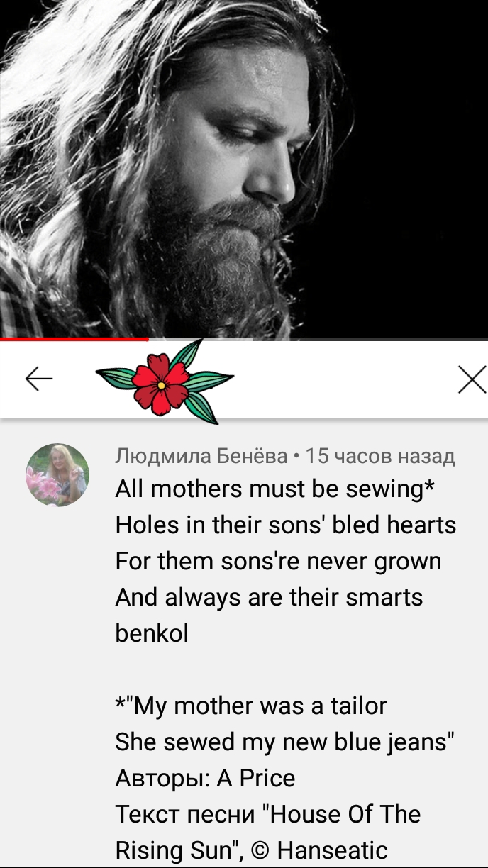Tap the line "For them sons're never grown"
This screenshot has height=868, width=488.
pos(278,561)
